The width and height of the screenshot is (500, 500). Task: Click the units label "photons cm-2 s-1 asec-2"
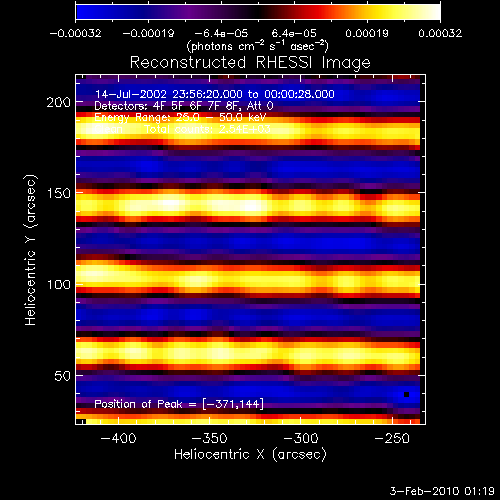pyautogui.click(x=258, y=46)
